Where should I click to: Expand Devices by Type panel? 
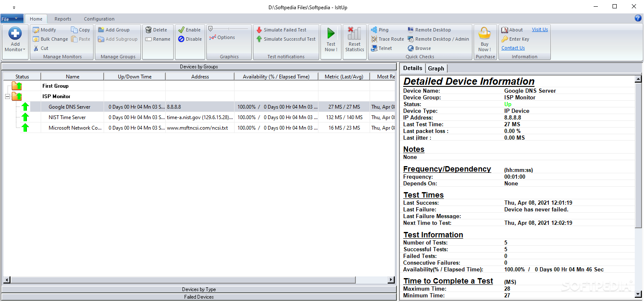click(199, 289)
